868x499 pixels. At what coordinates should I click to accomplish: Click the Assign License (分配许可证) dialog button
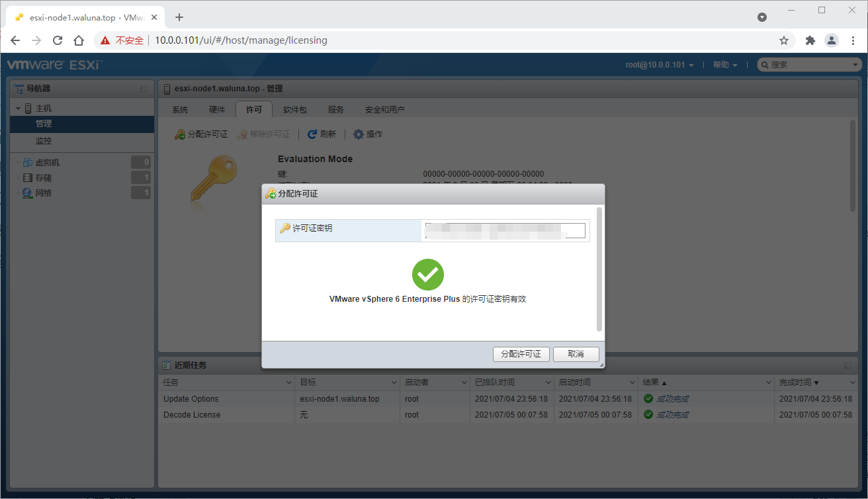521,354
